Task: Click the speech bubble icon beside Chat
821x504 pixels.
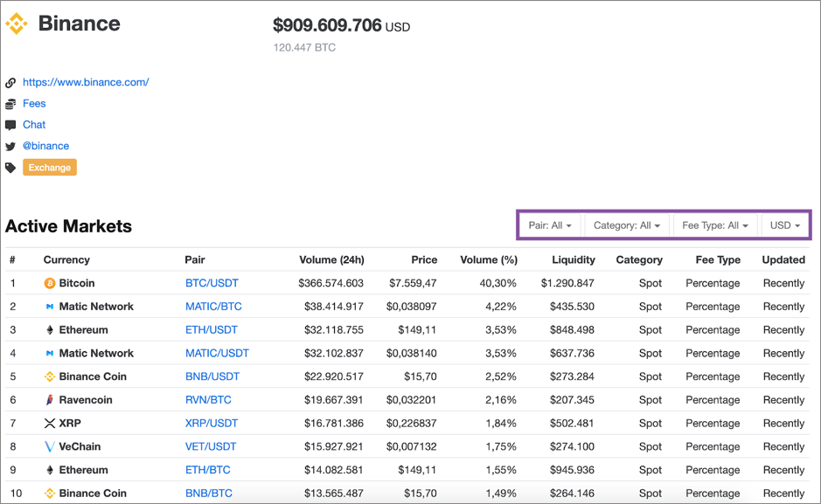Action: click(x=10, y=125)
